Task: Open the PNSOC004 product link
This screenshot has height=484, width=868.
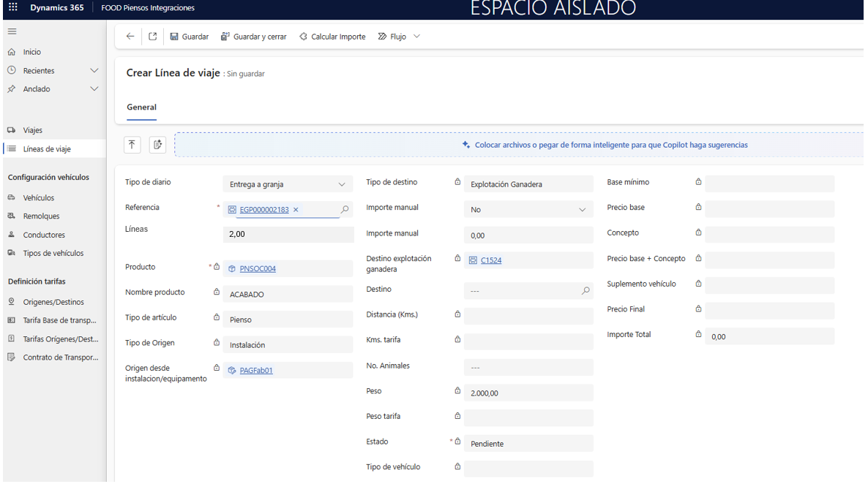Action: click(258, 269)
